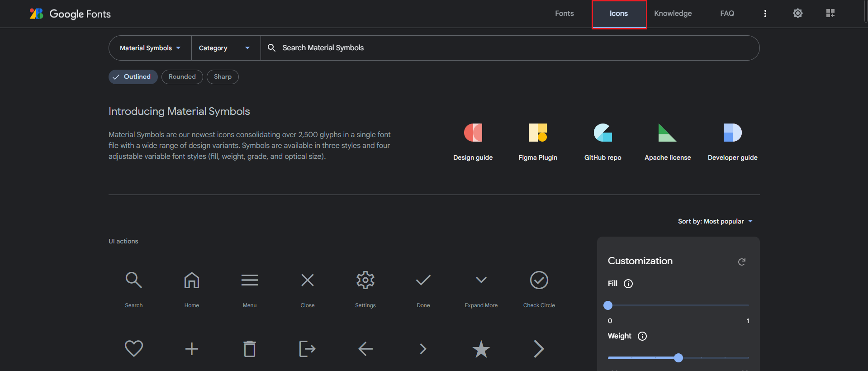Open the Developer guide icon link
This screenshot has width=868, height=371.
(733, 133)
